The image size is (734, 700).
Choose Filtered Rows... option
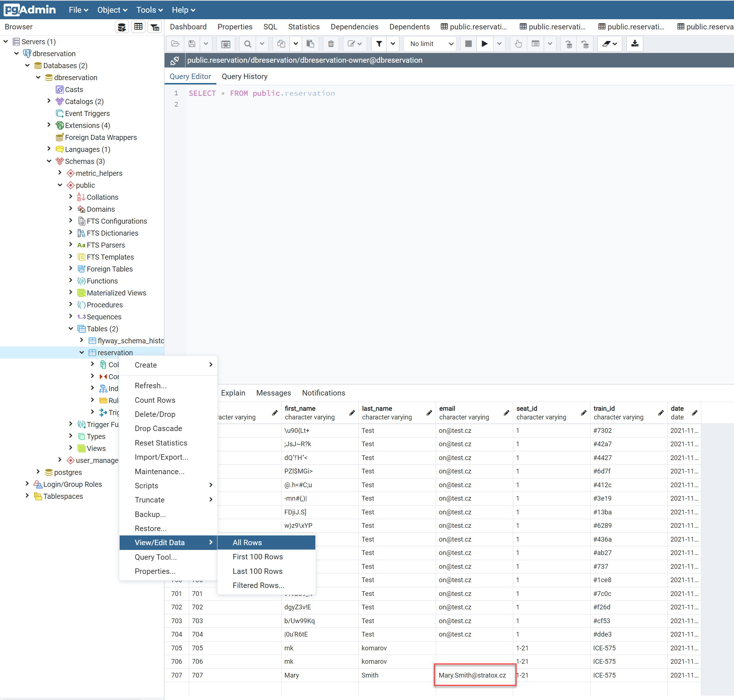266,585
